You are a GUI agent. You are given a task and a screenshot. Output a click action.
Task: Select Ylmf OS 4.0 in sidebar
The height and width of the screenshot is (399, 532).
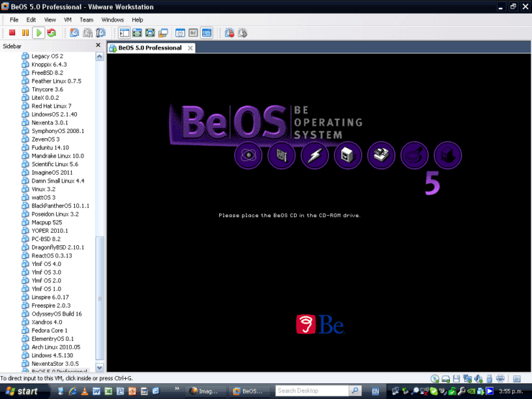(x=47, y=264)
